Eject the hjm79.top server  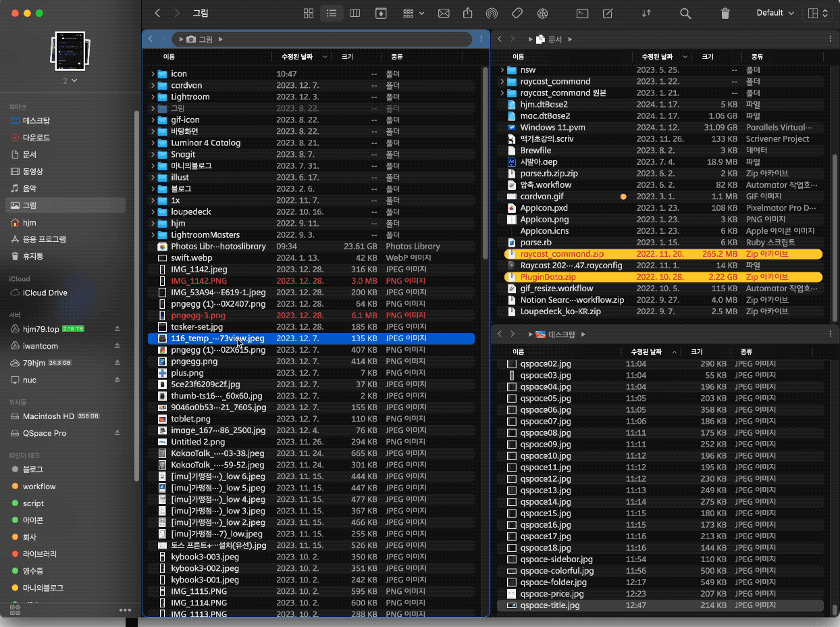point(117,329)
